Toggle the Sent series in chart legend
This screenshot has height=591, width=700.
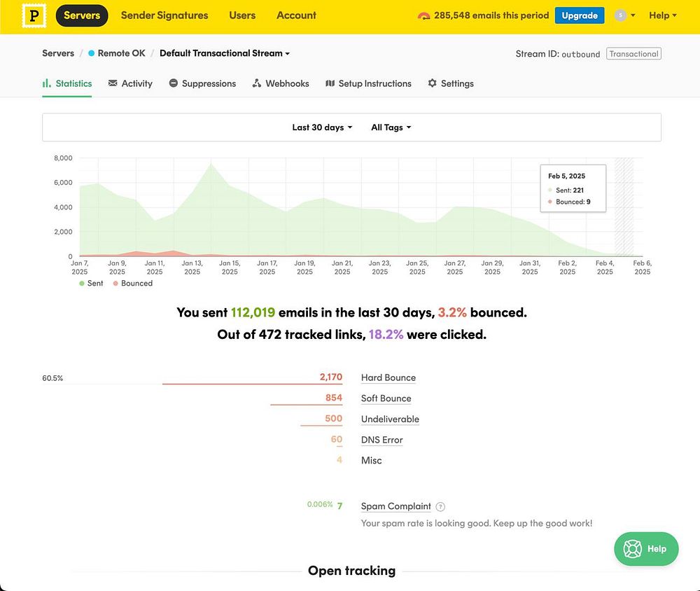(91, 283)
